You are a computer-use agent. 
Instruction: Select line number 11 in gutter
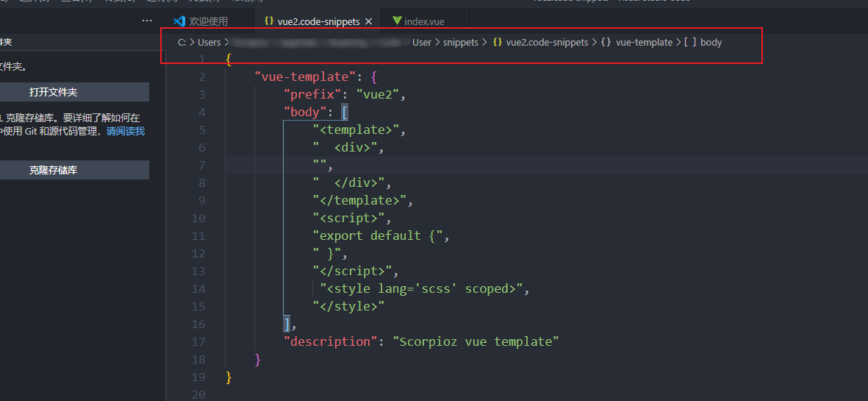click(x=198, y=235)
